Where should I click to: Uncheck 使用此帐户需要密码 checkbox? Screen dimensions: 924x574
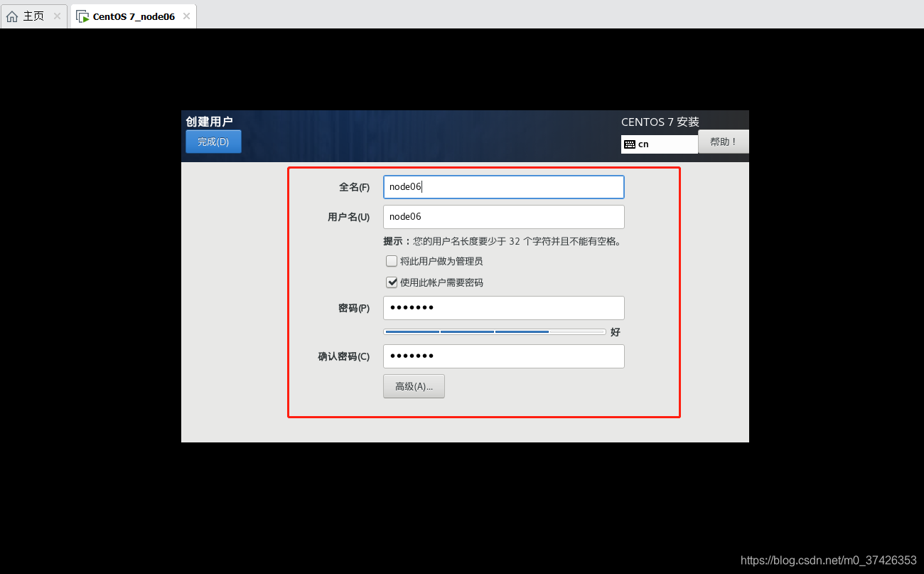(x=392, y=282)
